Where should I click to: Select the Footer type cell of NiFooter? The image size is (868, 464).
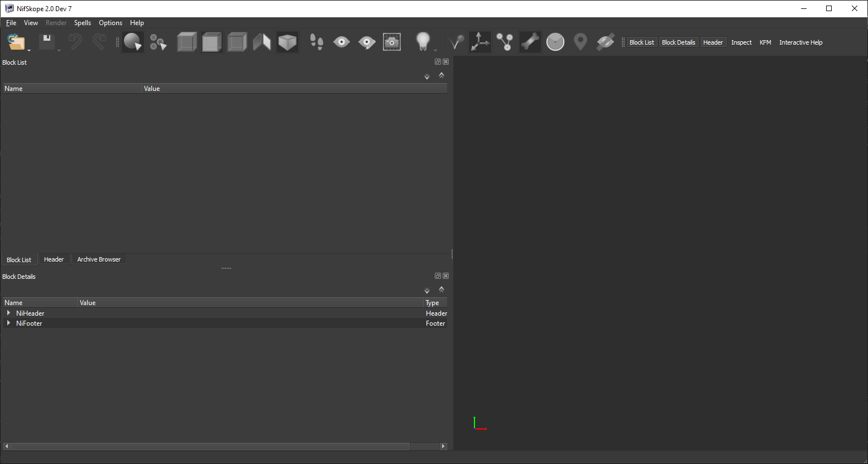coord(435,323)
